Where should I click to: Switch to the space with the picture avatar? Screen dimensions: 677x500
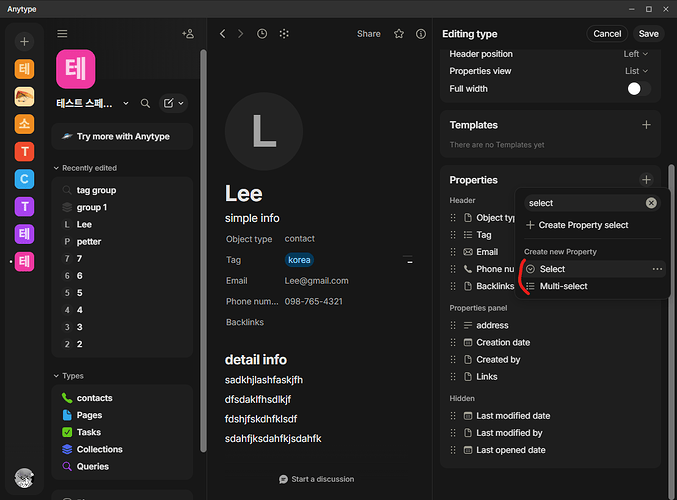(x=24, y=97)
